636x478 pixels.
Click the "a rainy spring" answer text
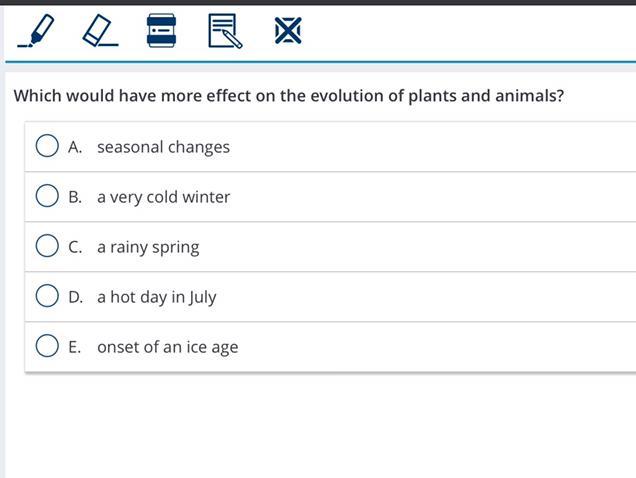coord(148,247)
